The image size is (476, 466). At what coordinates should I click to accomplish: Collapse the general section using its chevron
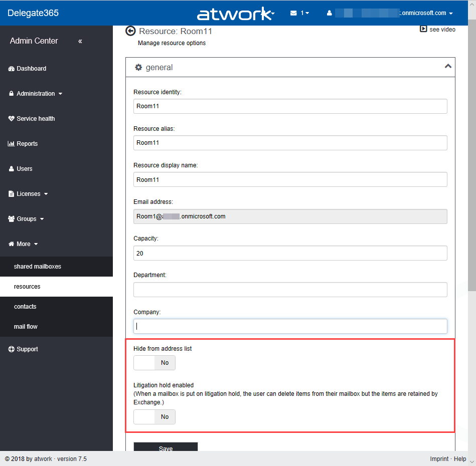(448, 67)
